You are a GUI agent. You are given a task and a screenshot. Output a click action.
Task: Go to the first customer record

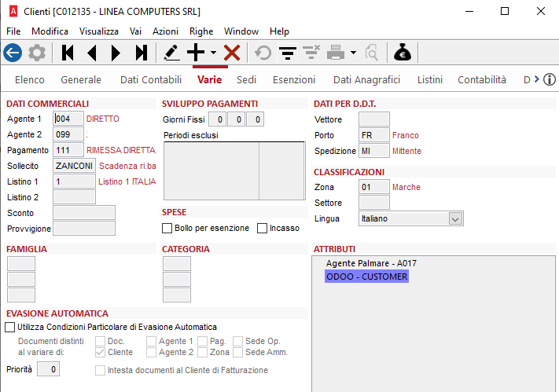pos(68,53)
